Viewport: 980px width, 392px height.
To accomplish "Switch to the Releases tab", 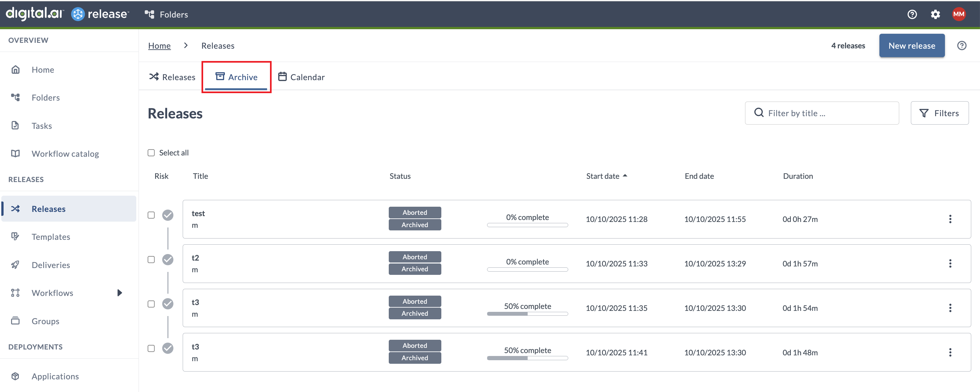I will (x=172, y=77).
